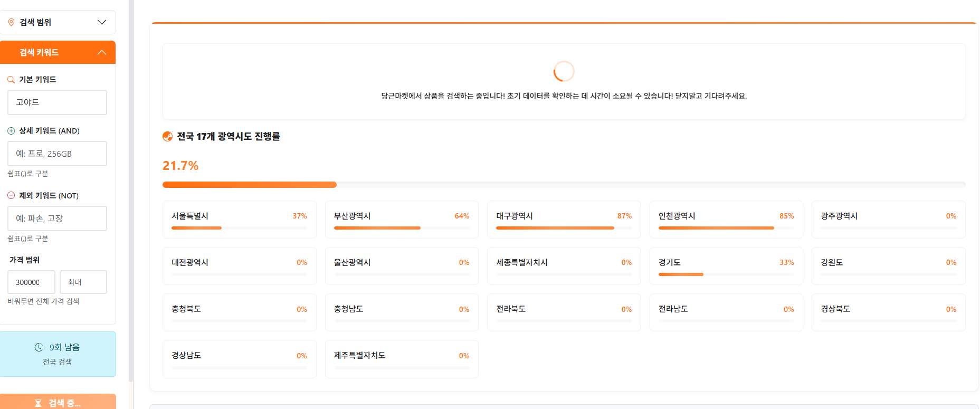Click the overall 21.7% progress bar
Screen dimensions: 980x409
564,185
